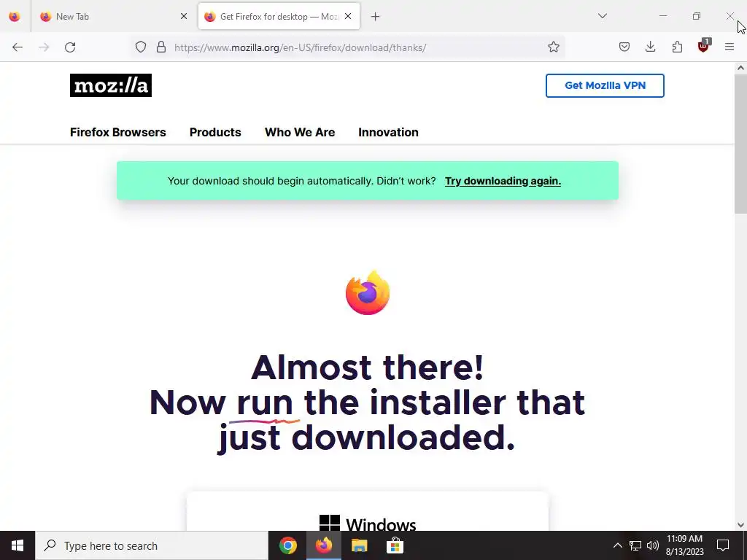The height and width of the screenshot is (560, 747).
Task: Show the Downloads panel
Action: click(650, 47)
